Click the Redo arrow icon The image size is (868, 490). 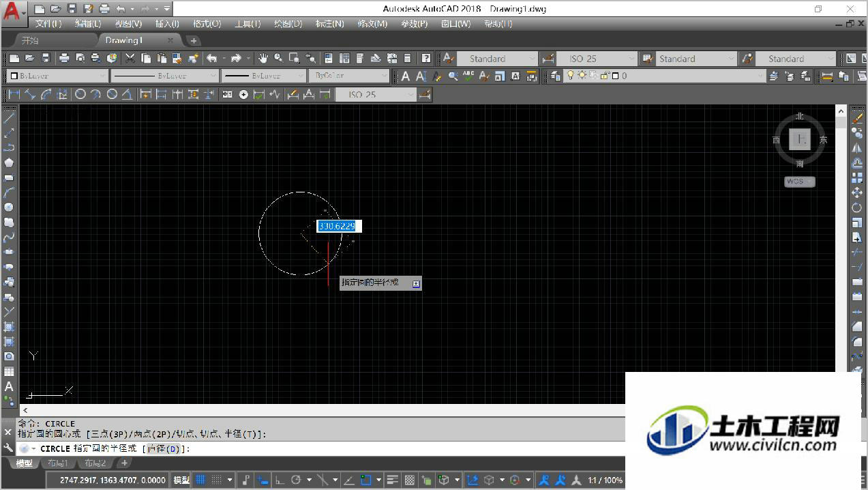pyautogui.click(x=236, y=58)
